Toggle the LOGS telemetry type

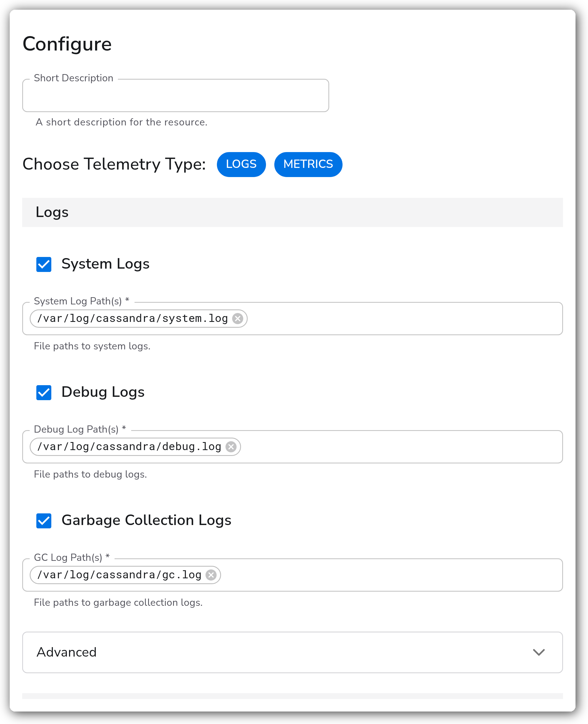241,164
